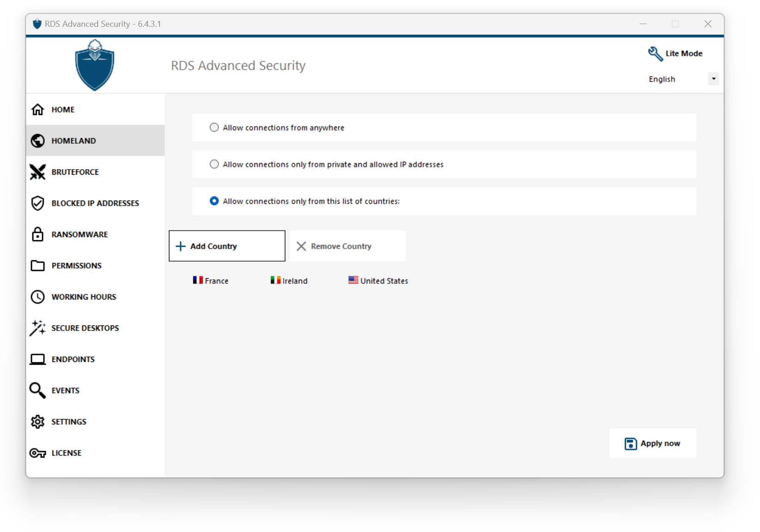Click the Working Hours clock icon
Image resolution: width=760 pixels, height=532 pixels.
37,297
